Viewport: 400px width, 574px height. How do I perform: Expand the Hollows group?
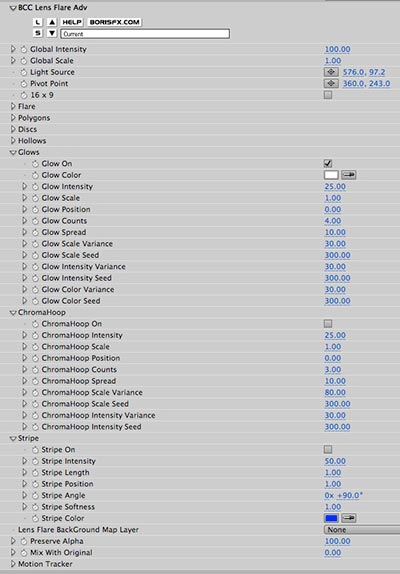pos(13,141)
